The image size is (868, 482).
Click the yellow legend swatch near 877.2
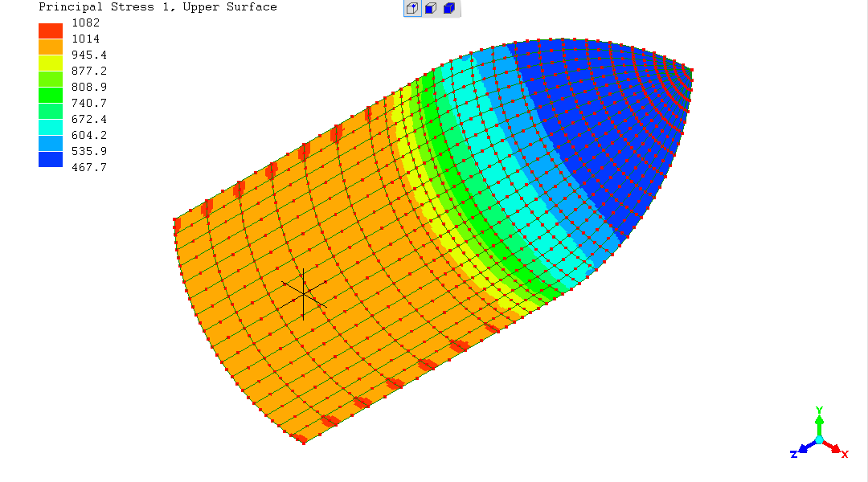click(x=51, y=63)
